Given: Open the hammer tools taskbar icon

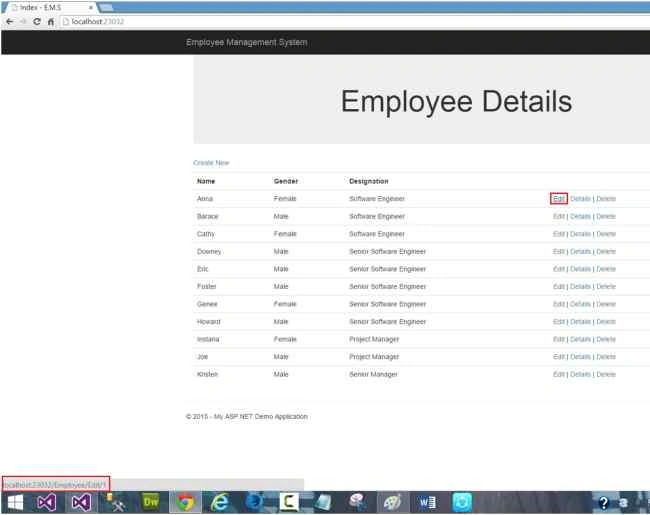Looking at the screenshot, I should click(x=116, y=503).
